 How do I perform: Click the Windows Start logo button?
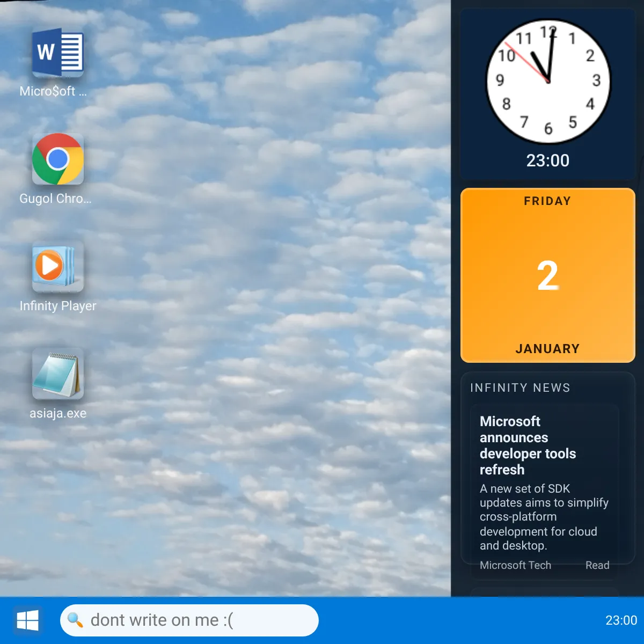tap(27, 620)
